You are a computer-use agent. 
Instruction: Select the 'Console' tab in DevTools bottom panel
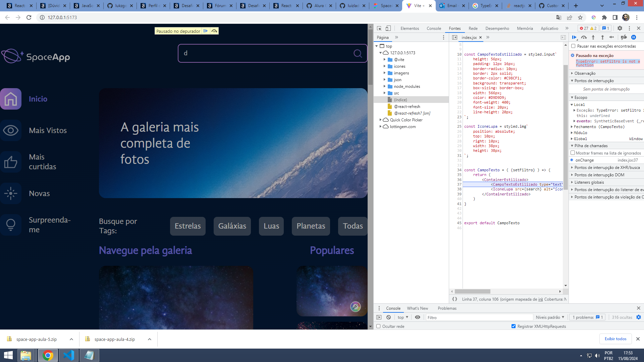click(393, 308)
